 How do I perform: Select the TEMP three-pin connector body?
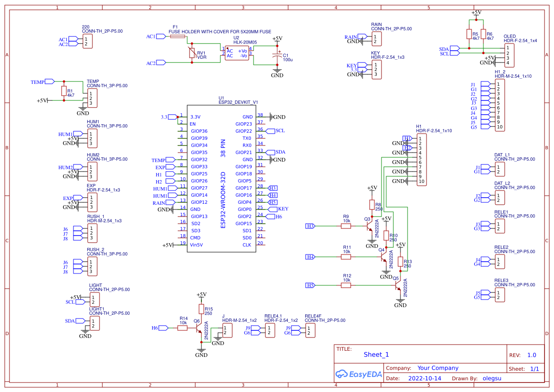(x=92, y=98)
